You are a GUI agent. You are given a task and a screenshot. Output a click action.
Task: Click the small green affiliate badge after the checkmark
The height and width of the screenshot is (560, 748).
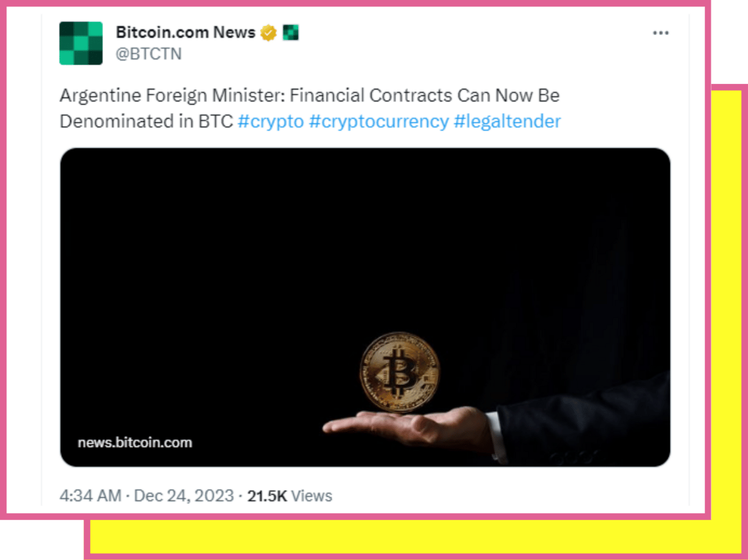(x=291, y=33)
